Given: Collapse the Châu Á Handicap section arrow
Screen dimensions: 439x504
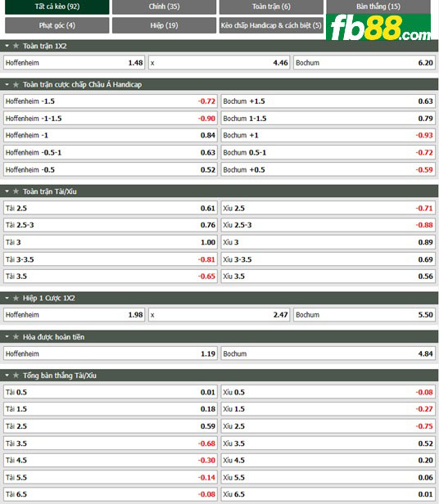Looking at the screenshot, I should [x=7, y=84].
